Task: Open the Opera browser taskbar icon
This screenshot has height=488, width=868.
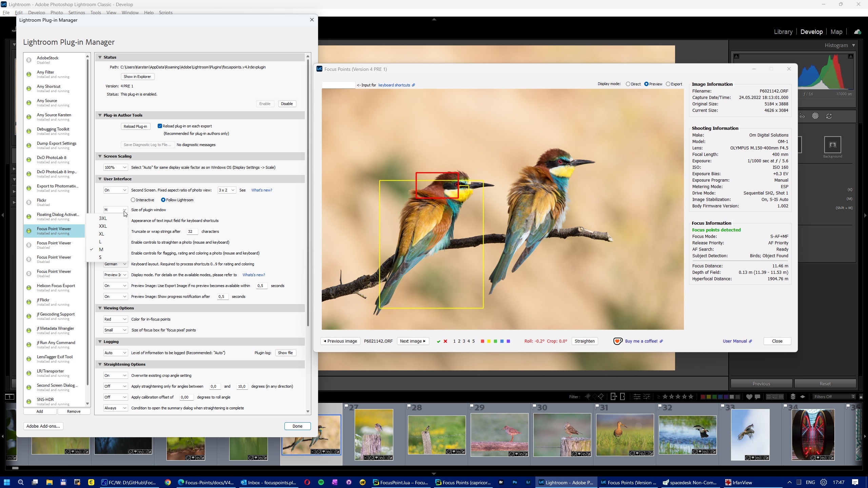Action: [307, 482]
